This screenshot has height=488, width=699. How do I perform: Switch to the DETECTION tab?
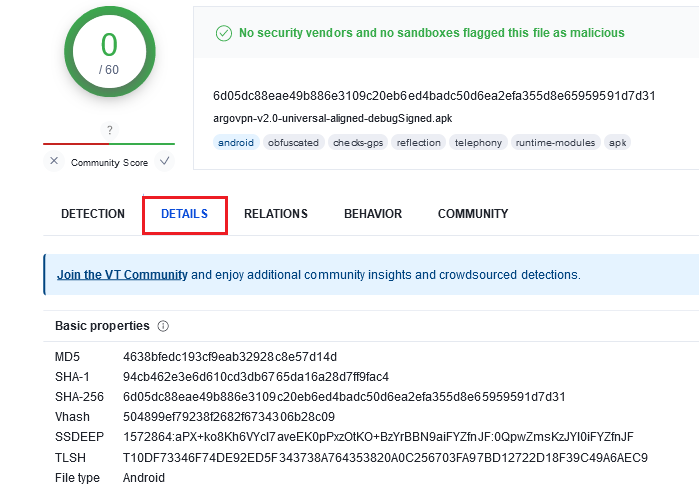93,214
